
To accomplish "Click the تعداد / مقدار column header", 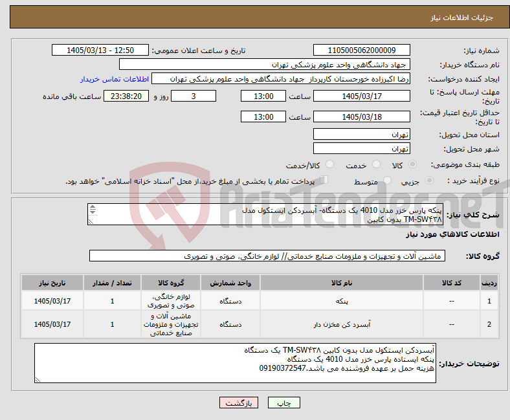I will tap(112, 283).
